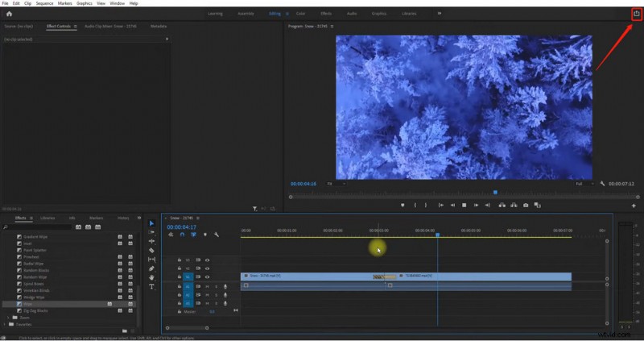Create new custom bin in Effects panel

point(124,331)
